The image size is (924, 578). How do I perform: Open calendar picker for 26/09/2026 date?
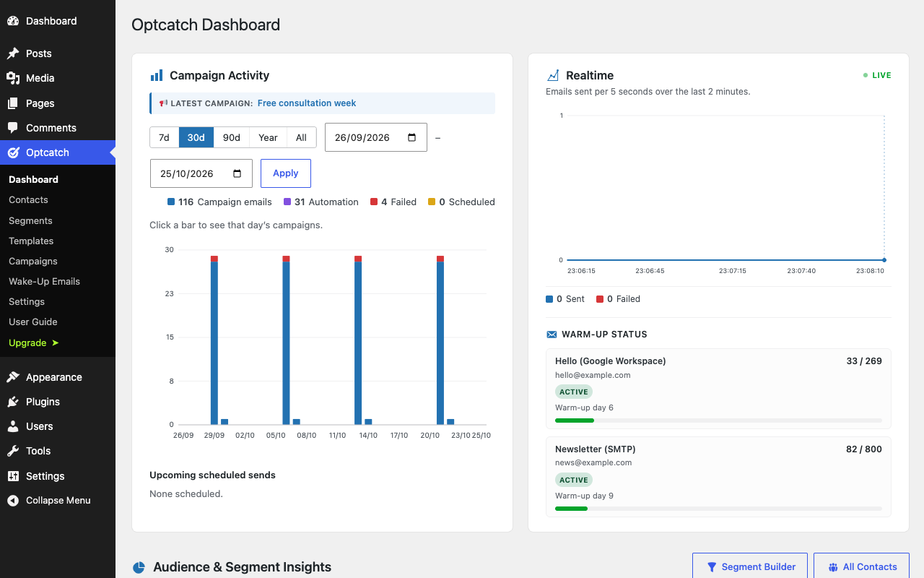pyautogui.click(x=412, y=137)
